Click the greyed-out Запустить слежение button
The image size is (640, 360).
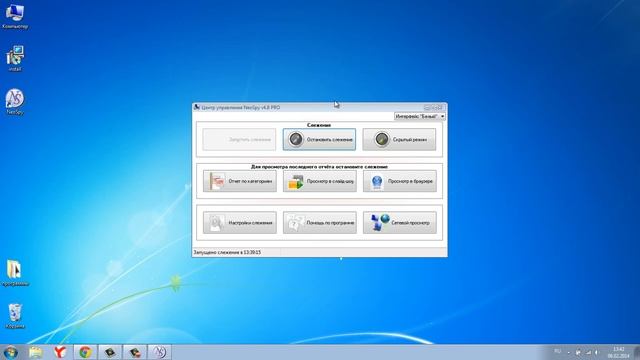(x=239, y=139)
